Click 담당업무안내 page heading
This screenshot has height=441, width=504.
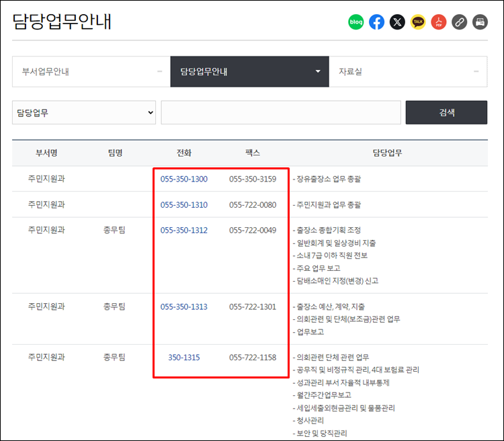click(x=62, y=22)
